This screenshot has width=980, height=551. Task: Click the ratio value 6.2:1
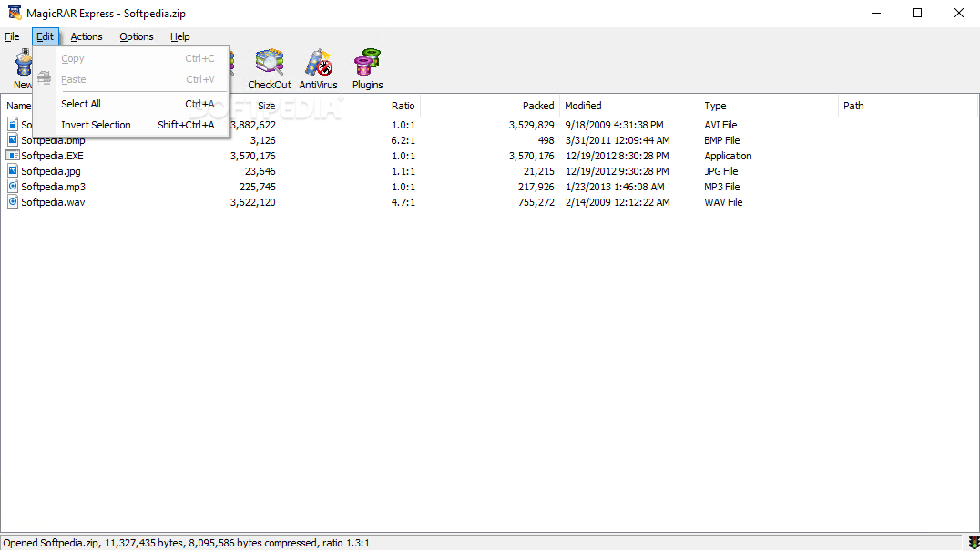pos(403,140)
